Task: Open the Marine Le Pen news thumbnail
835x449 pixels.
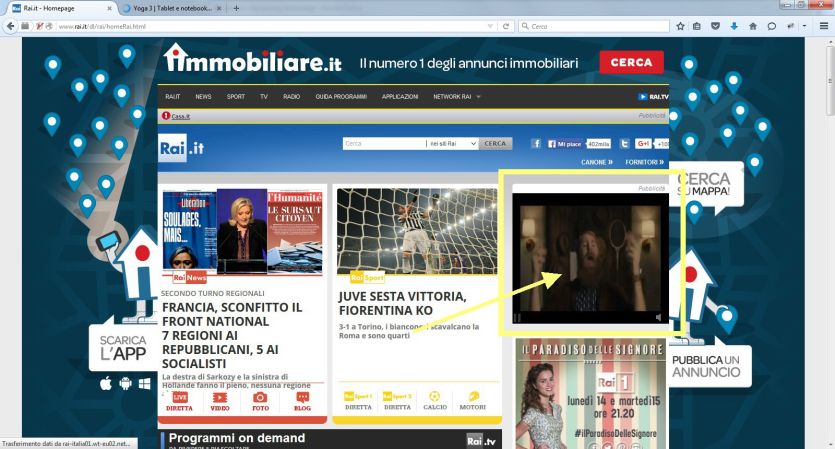Action: [242, 230]
